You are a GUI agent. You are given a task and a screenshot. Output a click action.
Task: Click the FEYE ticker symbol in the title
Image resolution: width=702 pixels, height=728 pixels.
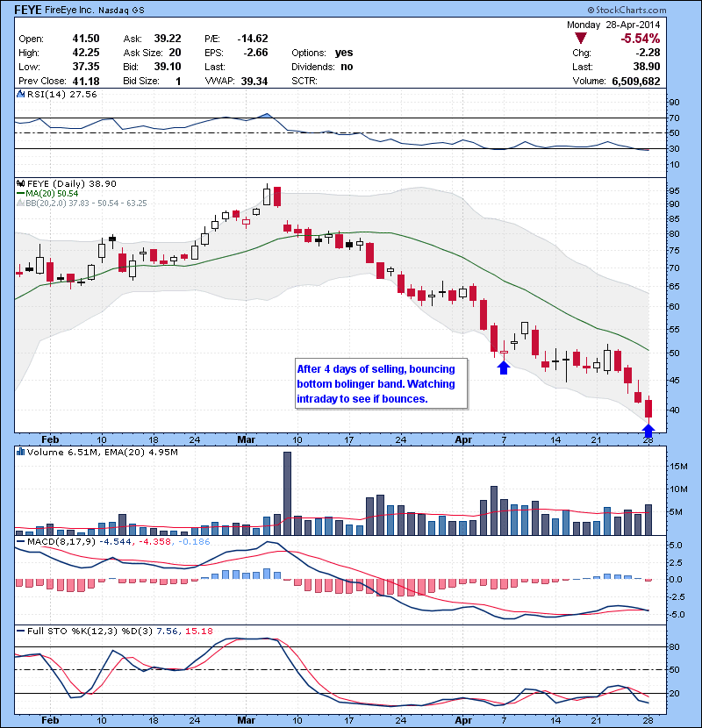coord(28,10)
